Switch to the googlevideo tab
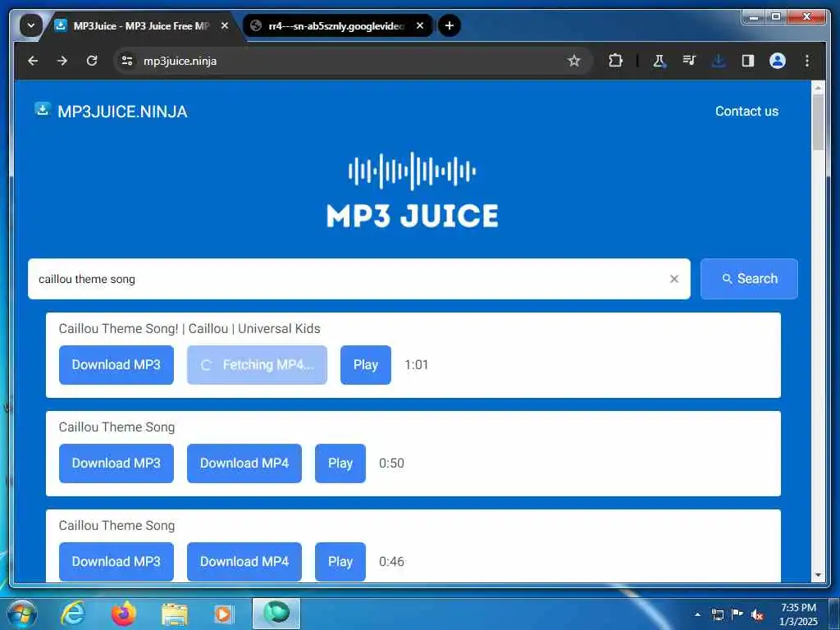 [x=337, y=25]
